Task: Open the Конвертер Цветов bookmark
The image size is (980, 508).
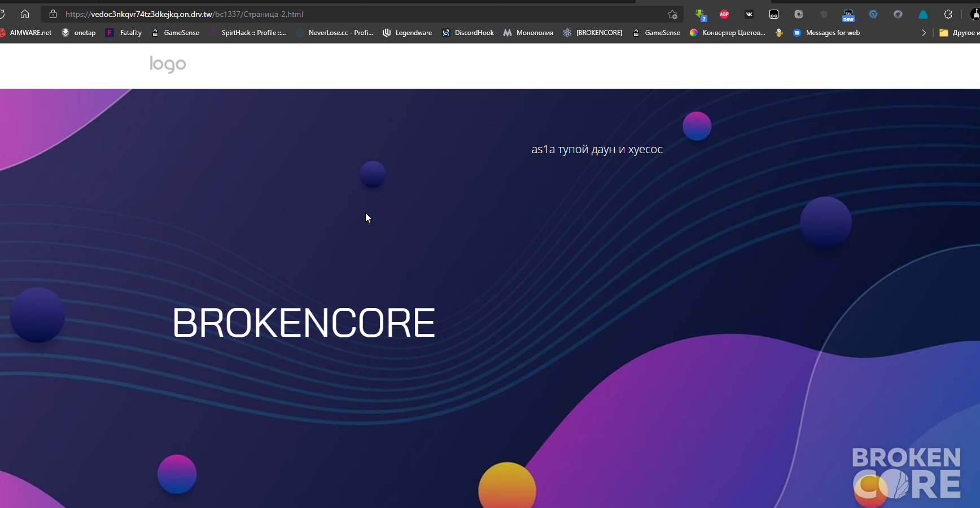Action: (728, 33)
